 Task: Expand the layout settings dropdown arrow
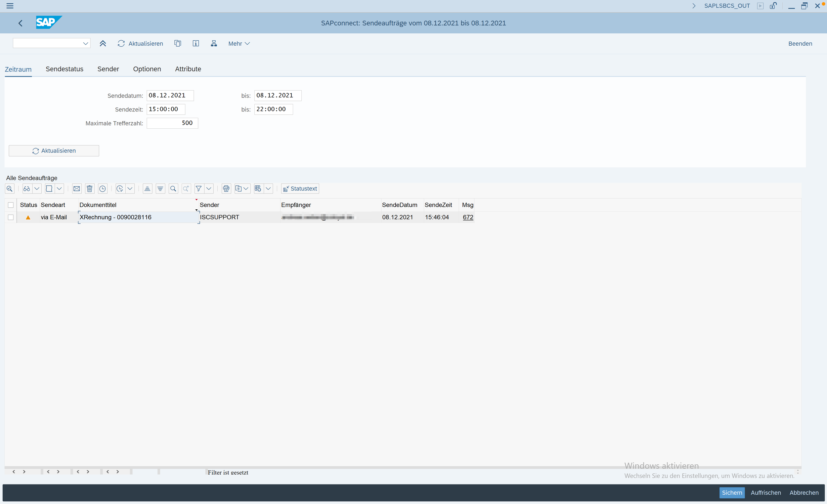pyautogui.click(x=268, y=189)
